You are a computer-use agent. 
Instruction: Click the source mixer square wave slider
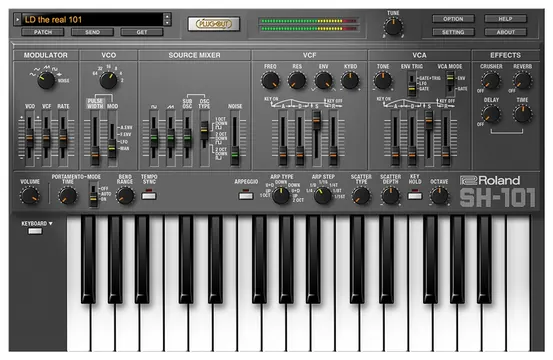pos(154,138)
